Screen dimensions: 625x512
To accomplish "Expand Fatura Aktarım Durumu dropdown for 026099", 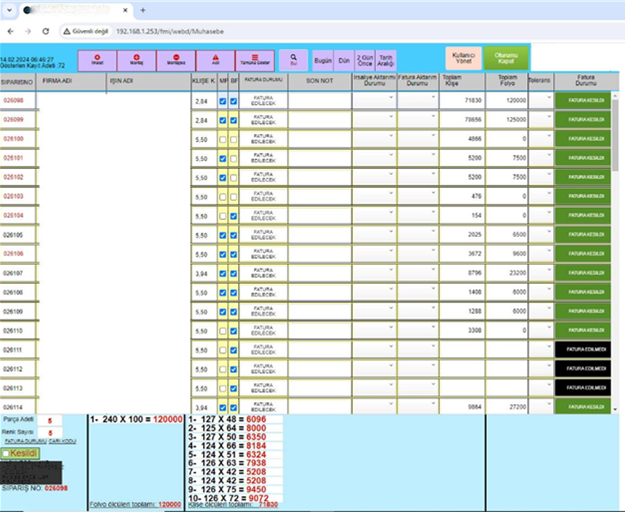I will (x=416, y=120).
